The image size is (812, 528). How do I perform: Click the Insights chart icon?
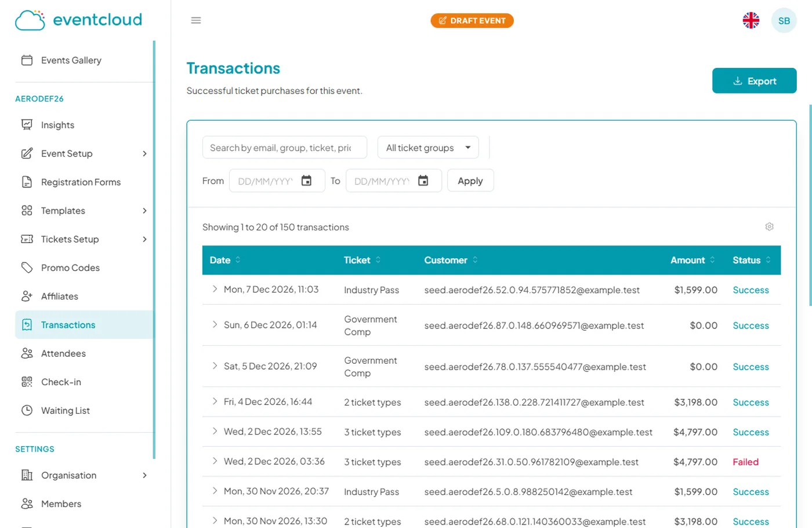27,125
